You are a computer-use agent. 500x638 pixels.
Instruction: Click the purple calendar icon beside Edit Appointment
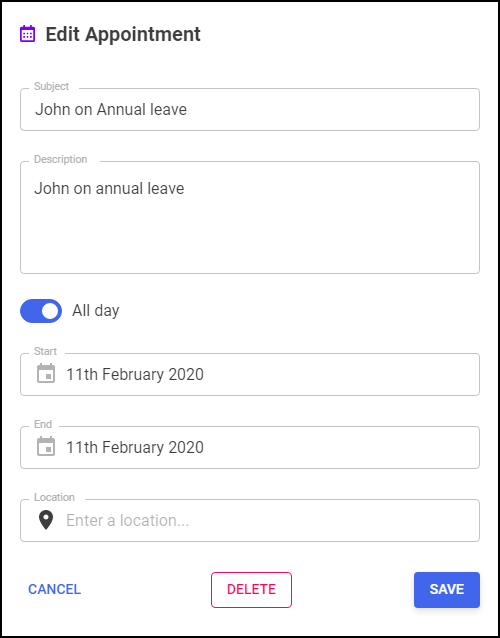click(x=28, y=34)
